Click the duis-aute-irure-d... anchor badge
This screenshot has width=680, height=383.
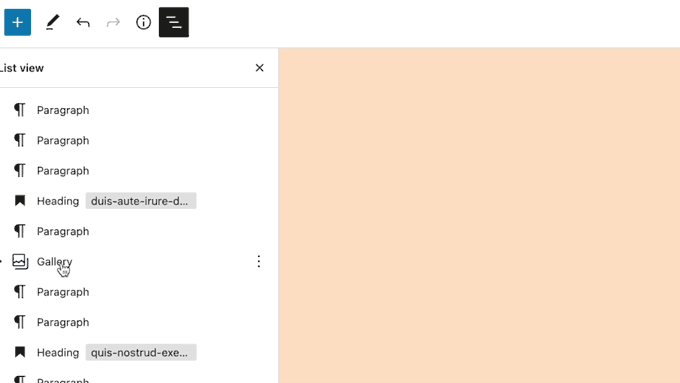pyautogui.click(x=141, y=201)
